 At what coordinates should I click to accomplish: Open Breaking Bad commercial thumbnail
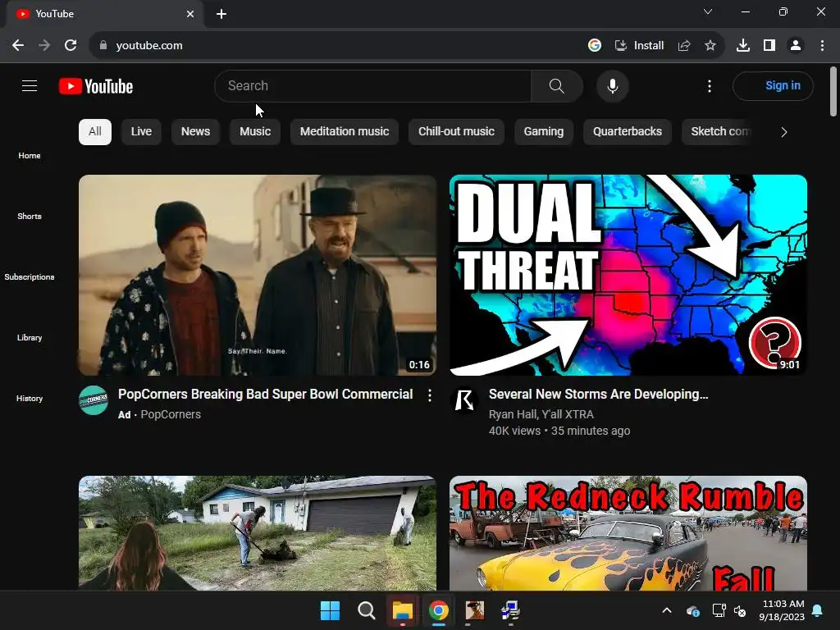pyautogui.click(x=258, y=275)
